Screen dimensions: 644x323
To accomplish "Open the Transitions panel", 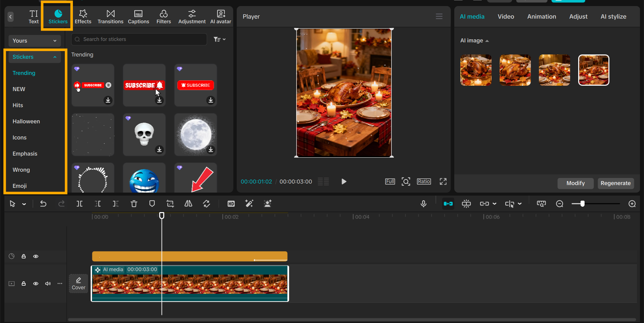I will coord(110,16).
